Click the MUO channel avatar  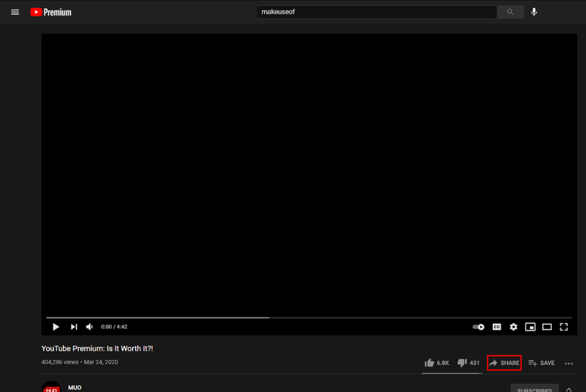click(x=51, y=387)
